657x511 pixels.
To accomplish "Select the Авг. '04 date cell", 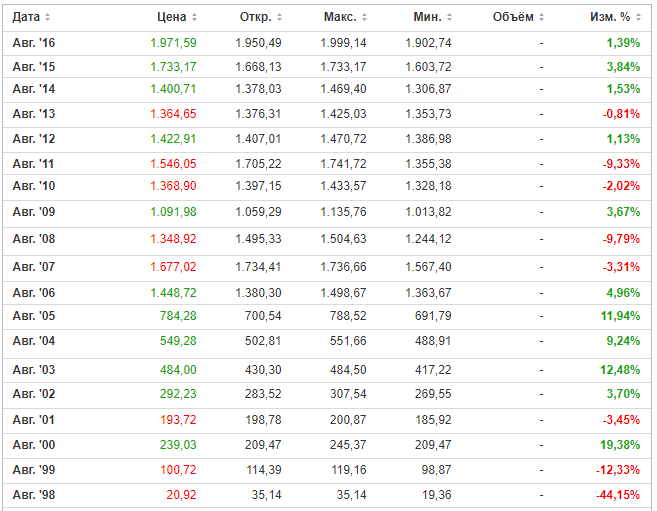I will click(x=34, y=341).
